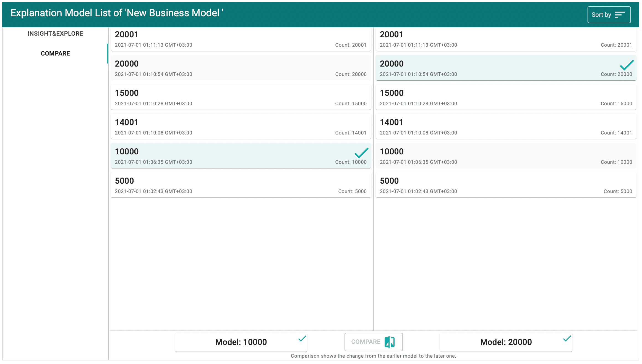The width and height of the screenshot is (642, 364).
Task: Pick model 14001 in left list
Action: click(241, 126)
